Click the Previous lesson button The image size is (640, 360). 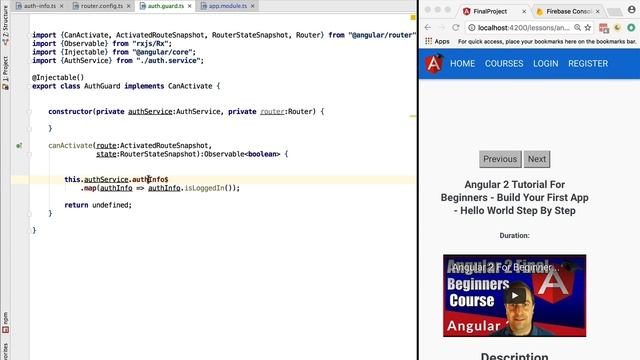500,159
